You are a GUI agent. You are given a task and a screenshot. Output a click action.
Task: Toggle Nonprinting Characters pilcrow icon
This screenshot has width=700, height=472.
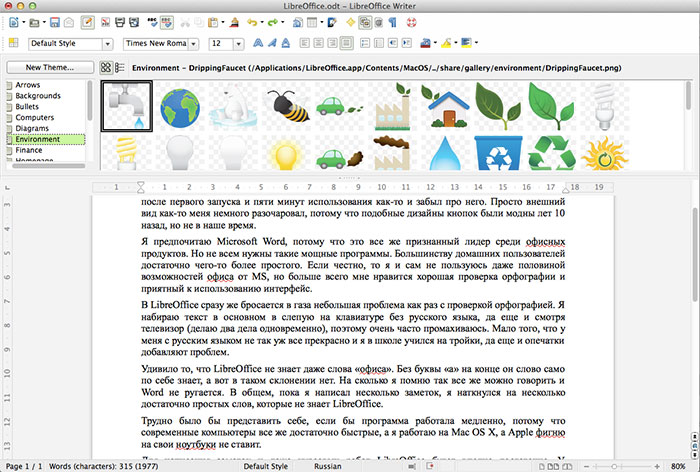pyautogui.click(x=392, y=22)
